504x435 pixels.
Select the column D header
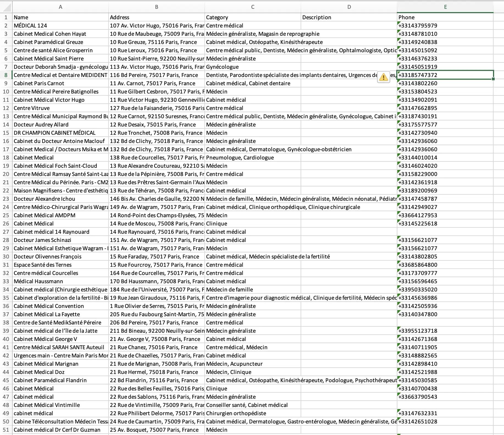coord(349,7)
